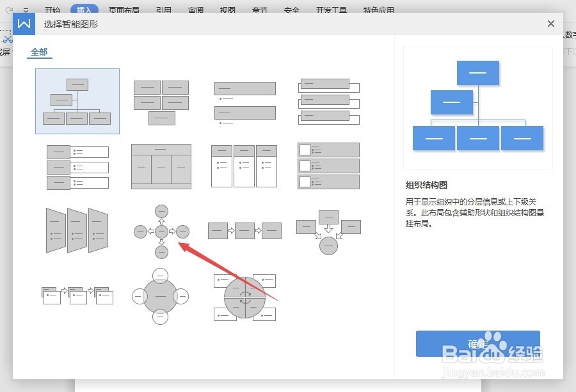Confirm selection with the 确定 button
This screenshot has width=576, height=392.
[x=477, y=343]
